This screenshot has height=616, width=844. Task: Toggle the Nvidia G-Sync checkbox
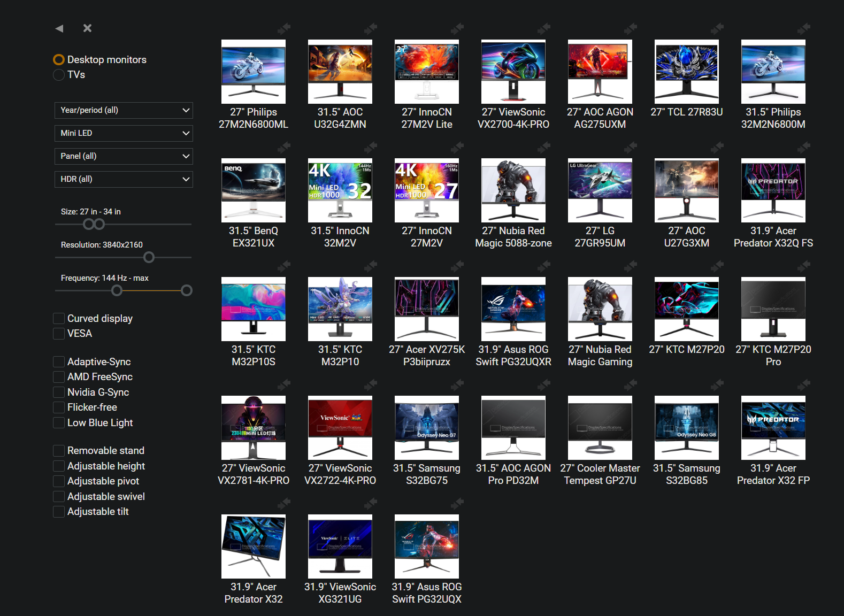[59, 392]
